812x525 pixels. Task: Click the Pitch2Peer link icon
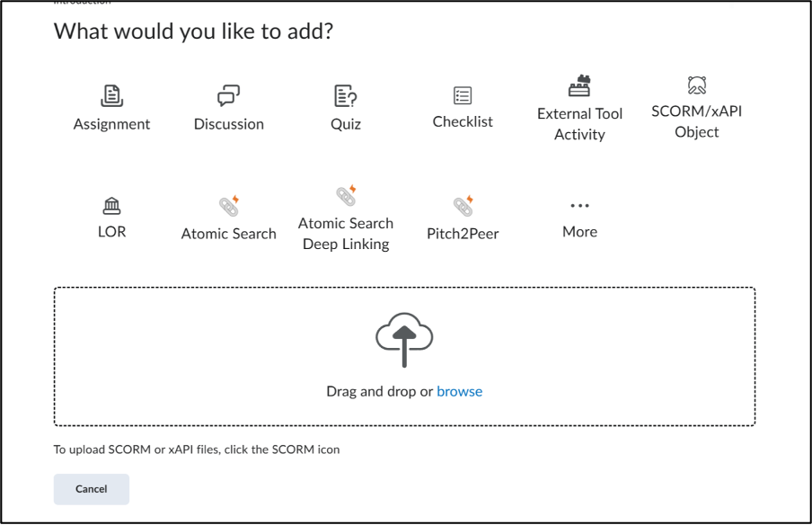[x=463, y=206]
